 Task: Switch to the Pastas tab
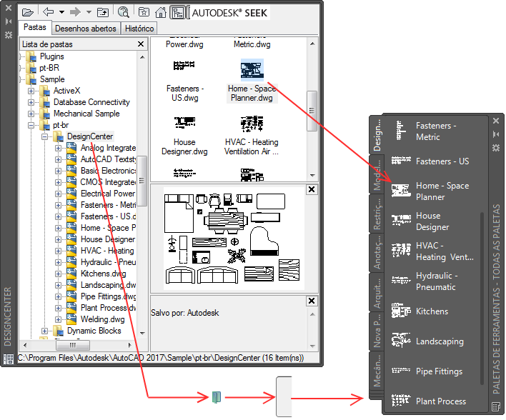tap(34, 27)
